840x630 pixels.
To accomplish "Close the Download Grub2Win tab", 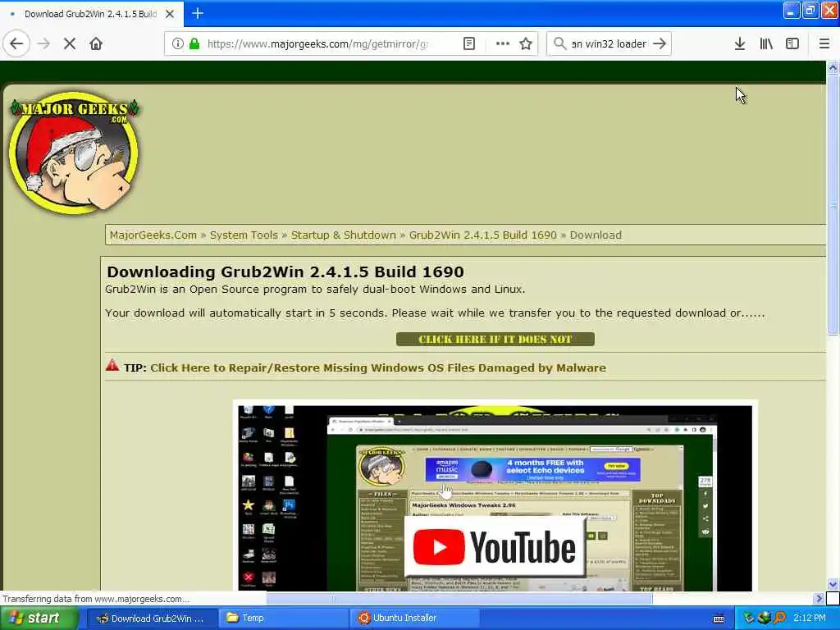I will coord(170,14).
